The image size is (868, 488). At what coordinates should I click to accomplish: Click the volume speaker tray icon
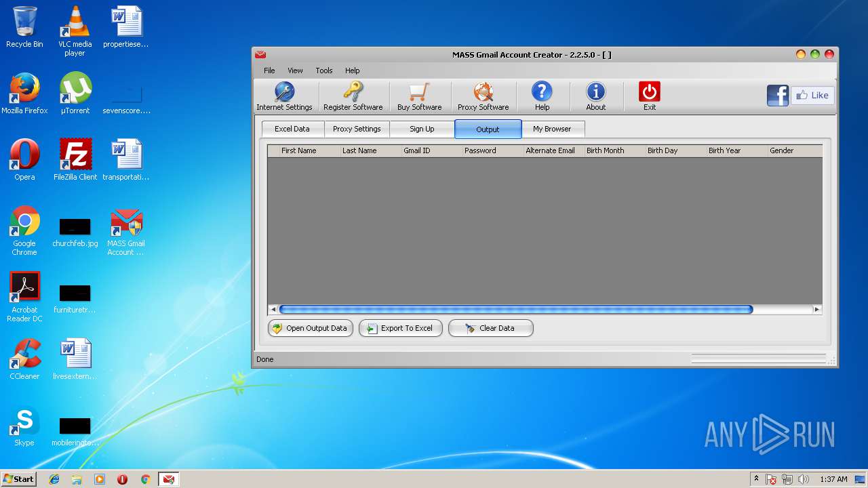pyautogui.click(x=804, y=479)
